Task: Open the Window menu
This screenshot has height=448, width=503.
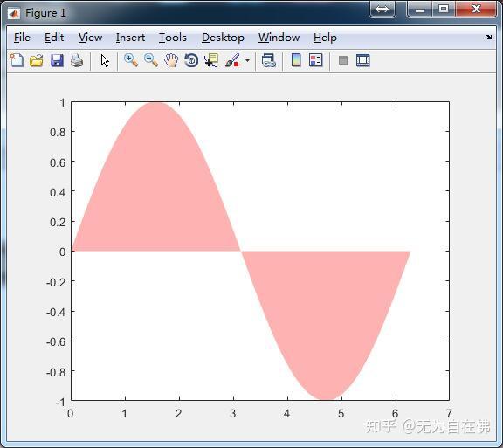Action: tap(279, 38)
